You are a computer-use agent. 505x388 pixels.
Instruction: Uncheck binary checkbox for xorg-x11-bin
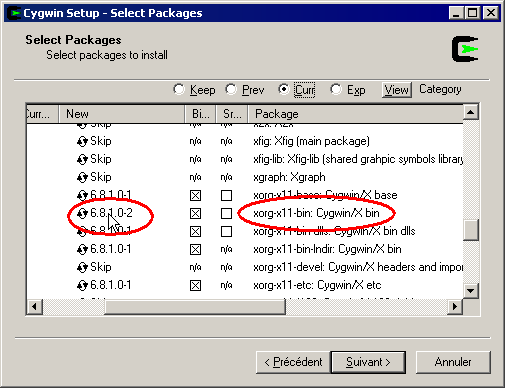[195, 213]
